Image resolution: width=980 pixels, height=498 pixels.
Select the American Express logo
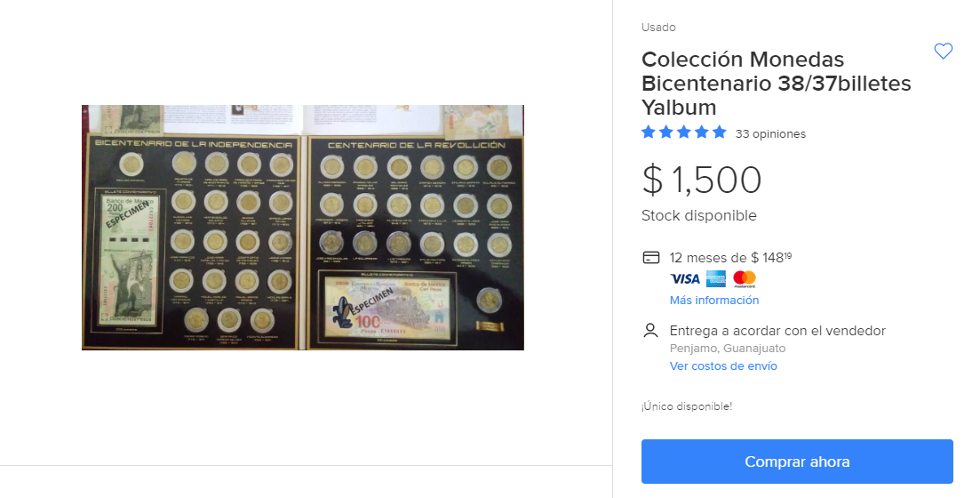pos(716,279)
